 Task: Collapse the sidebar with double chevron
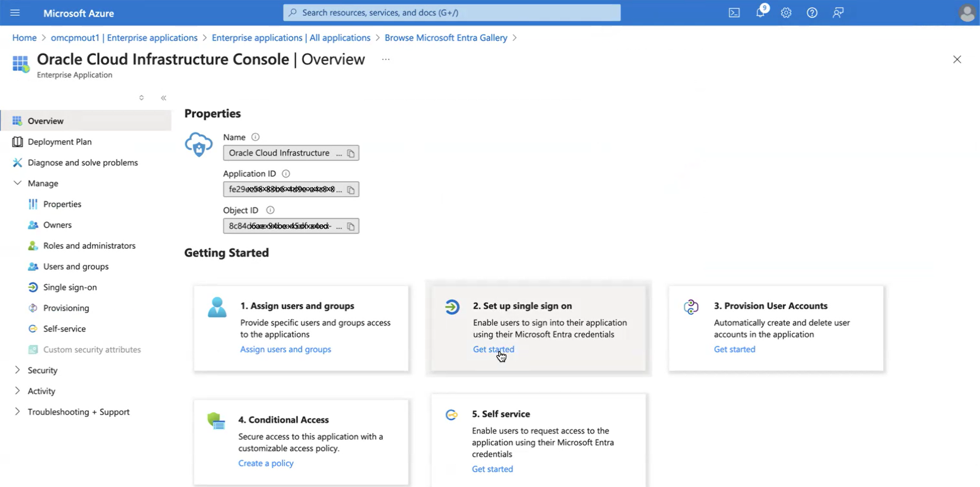point(164,98)
